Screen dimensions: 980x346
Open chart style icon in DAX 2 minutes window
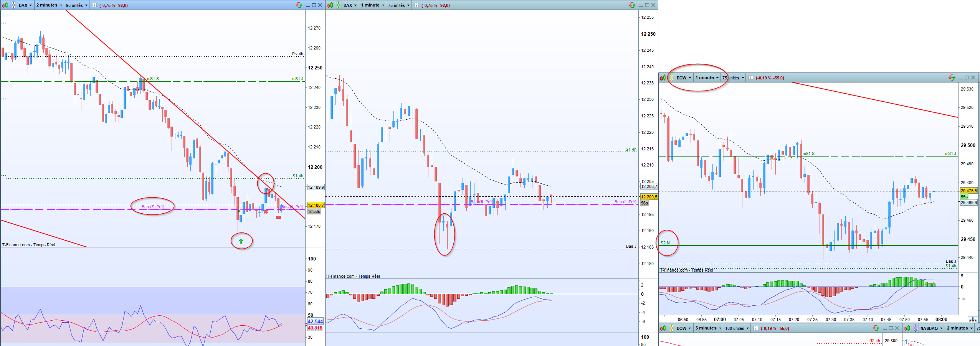[x=5, y=5]
